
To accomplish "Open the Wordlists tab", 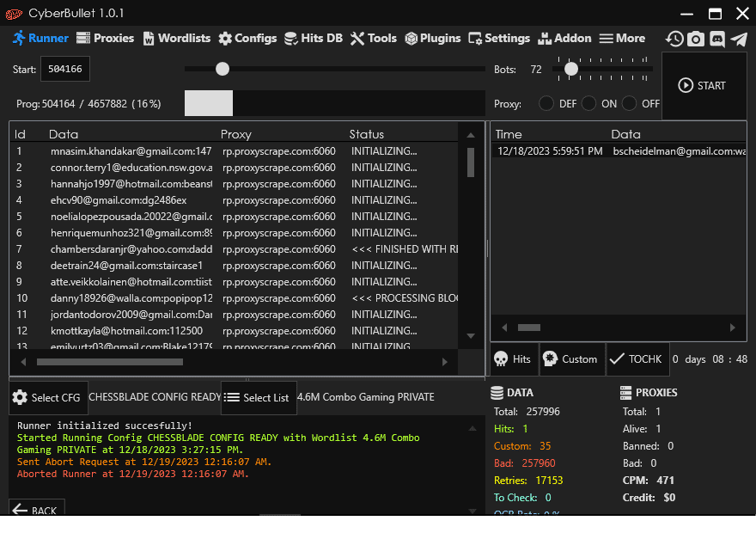I will [x=176, y=38].
